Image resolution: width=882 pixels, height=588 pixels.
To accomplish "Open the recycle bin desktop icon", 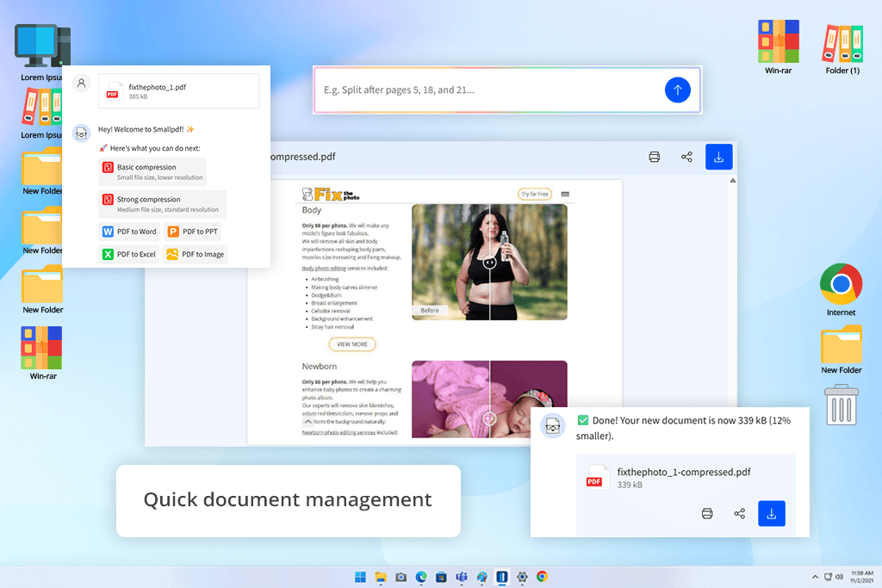I will (842, 405).
